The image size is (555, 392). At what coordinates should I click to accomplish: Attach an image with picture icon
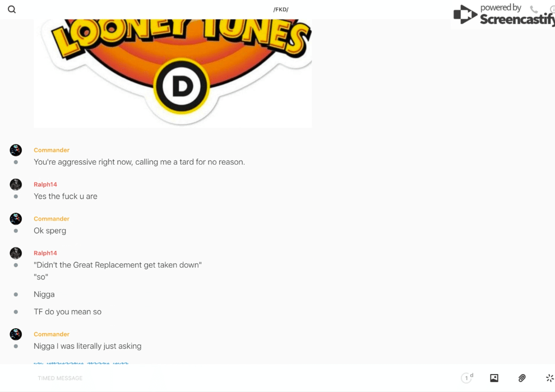494,378
